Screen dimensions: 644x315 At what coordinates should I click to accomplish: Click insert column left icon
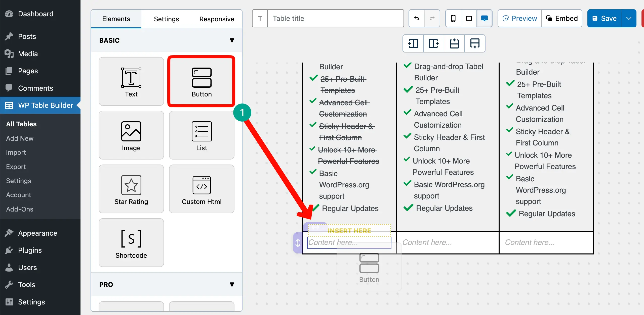pos(413,43)
